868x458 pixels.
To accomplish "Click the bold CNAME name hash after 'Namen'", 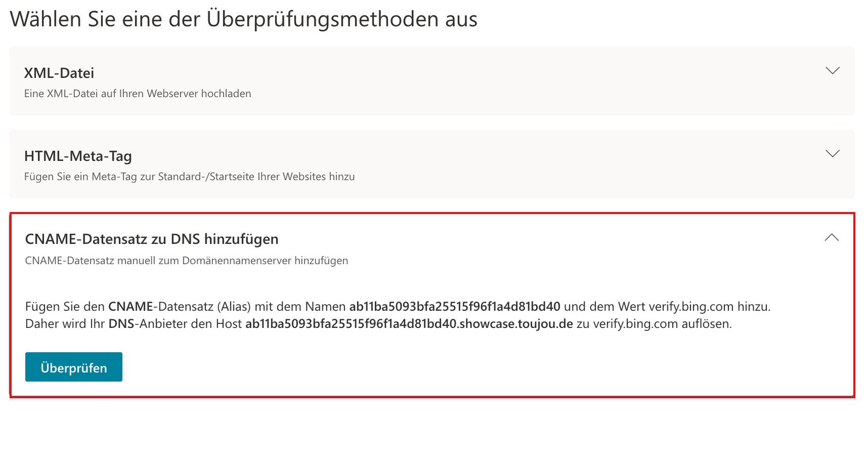I will (455, 307).
